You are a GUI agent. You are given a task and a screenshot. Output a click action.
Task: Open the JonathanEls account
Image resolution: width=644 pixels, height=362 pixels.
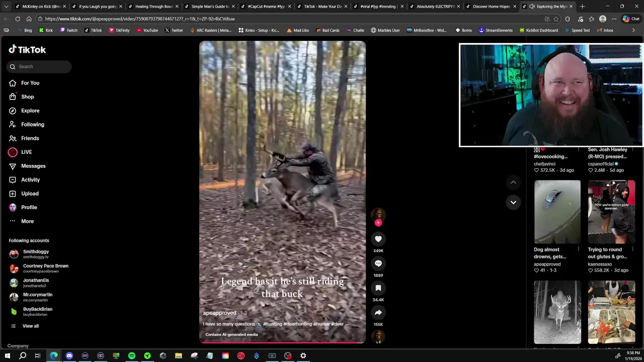click(30, 283)
